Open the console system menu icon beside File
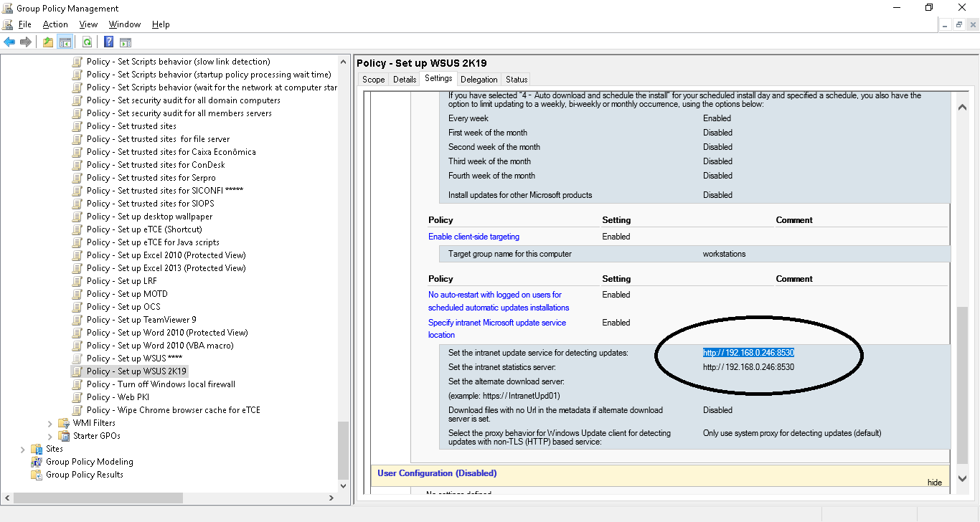The height and width of the screenshot is (522, 980). [x=8, y=24]
